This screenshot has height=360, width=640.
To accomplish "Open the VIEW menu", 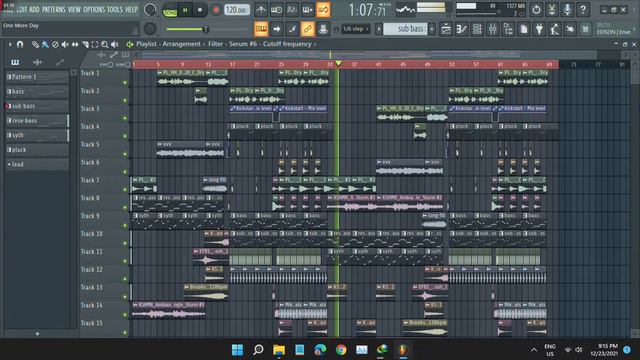I will [74, 9].
